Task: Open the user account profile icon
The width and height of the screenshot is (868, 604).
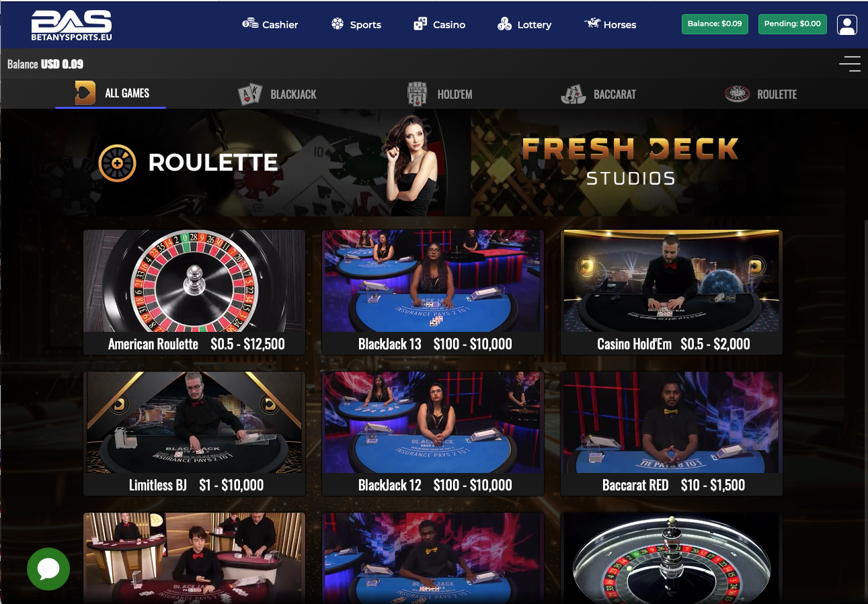Action: [846, 25]
